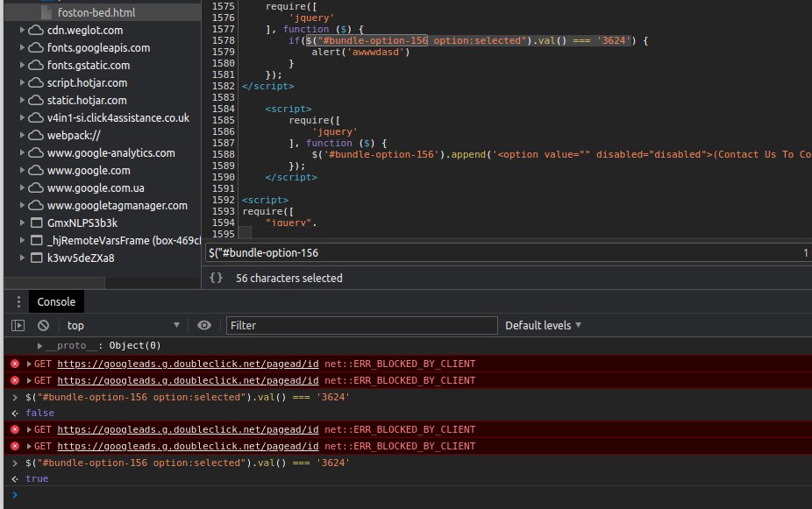Click the file icon of foston-bed.html
The width and height of the screenshot is (812, 509).
[x=46, y=12]
